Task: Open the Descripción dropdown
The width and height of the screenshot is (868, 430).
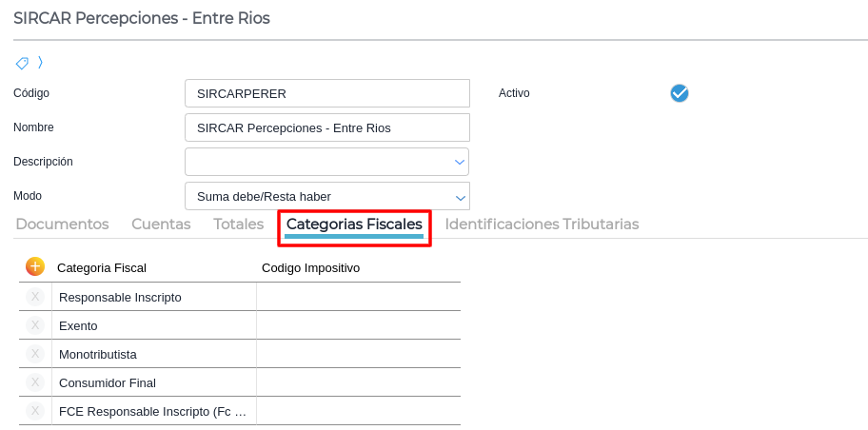Action: pos(459,162)
